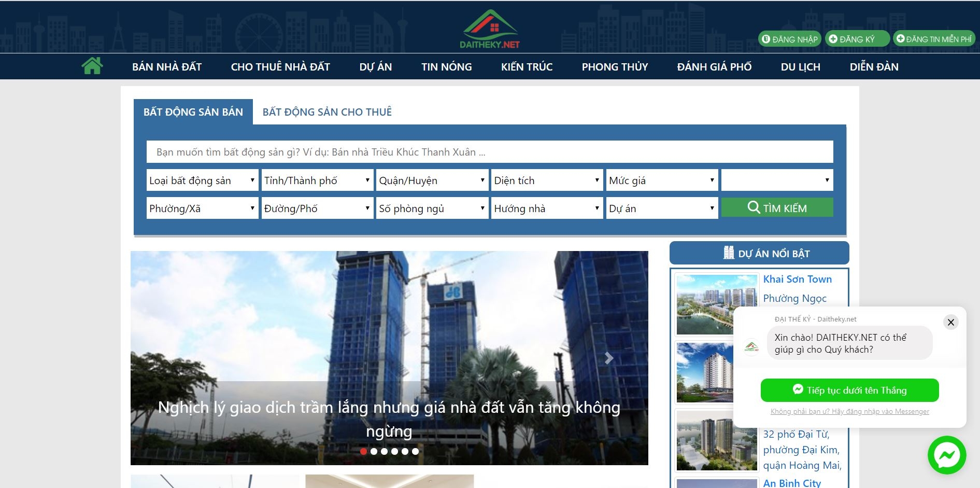Screen dimensions: 980x488
Task: Open Tỉnh/Thành phố dropdown
Action: [317, 180]
